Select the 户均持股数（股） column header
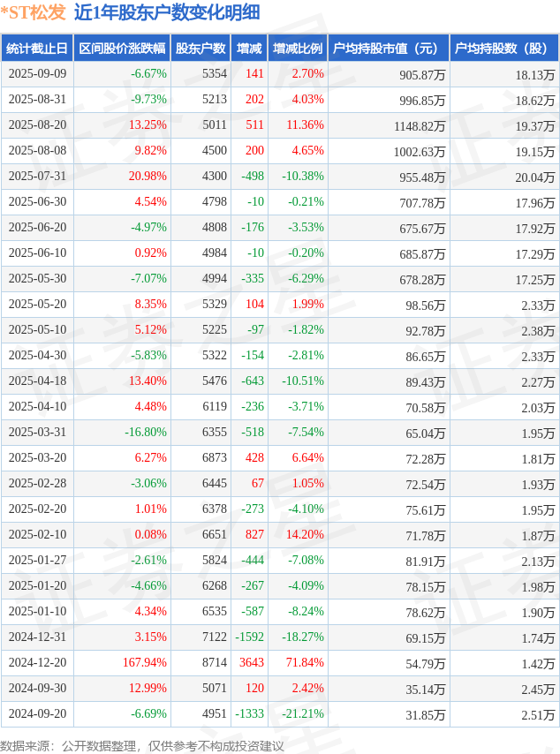Viewport: 560px width, 754px height. click(503, 49)
